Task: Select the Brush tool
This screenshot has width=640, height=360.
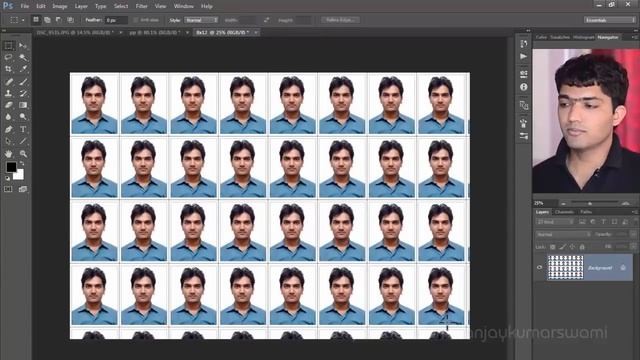Action: pos(23,82)
